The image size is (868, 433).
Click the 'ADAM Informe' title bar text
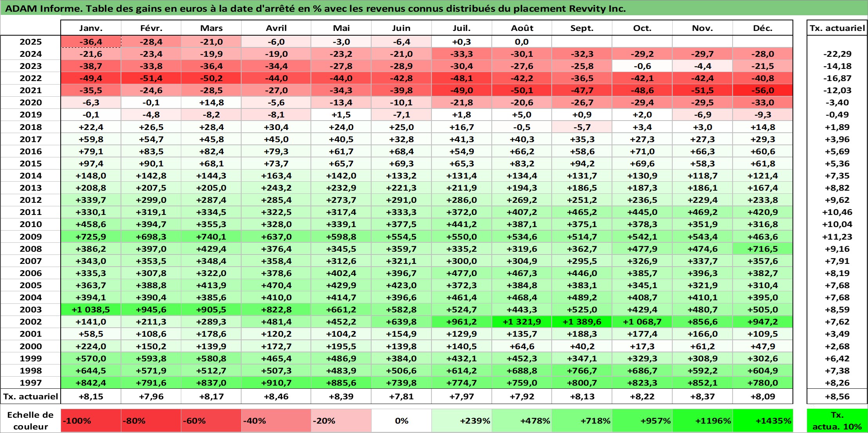[x=316, y=9]
